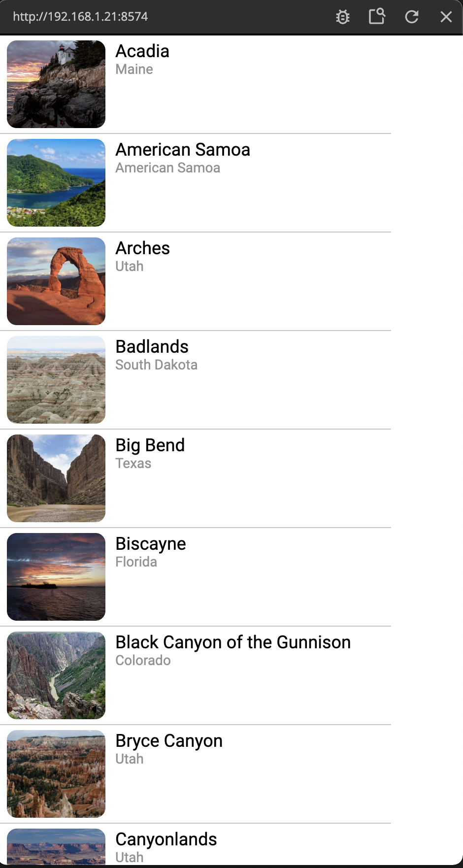The image size is (463, 868).
Task: Open the inspect page icon in toolbar
Action: (x=377, y=17)
